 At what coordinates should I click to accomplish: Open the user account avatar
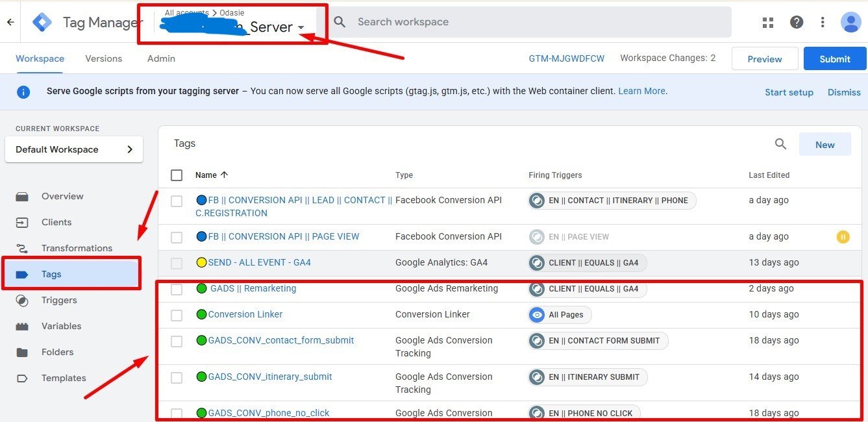[850, 22]
